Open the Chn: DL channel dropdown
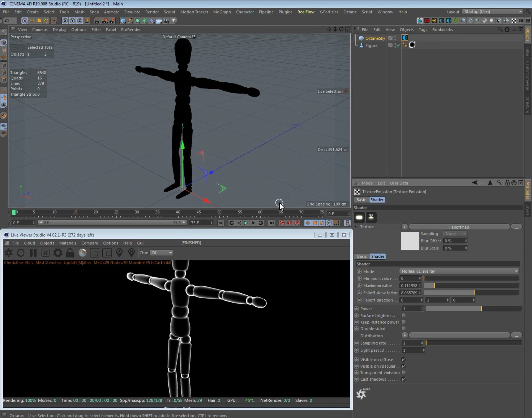The width and height of the screenshot is (532, 418). pyautogui.click(x=161, y=253)
